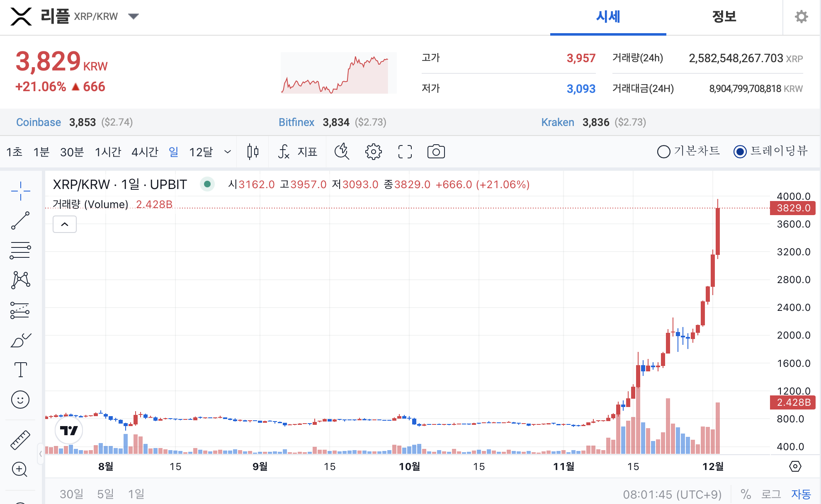This screenshot has height=504, width=821.
Task: Enter fullscreen chart mode
Action: [405, 152]
